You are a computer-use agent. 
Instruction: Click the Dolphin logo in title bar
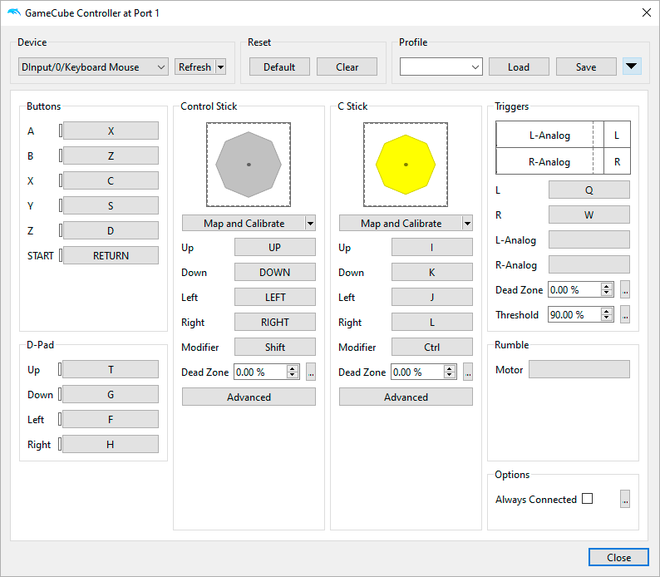pos(14,13)
